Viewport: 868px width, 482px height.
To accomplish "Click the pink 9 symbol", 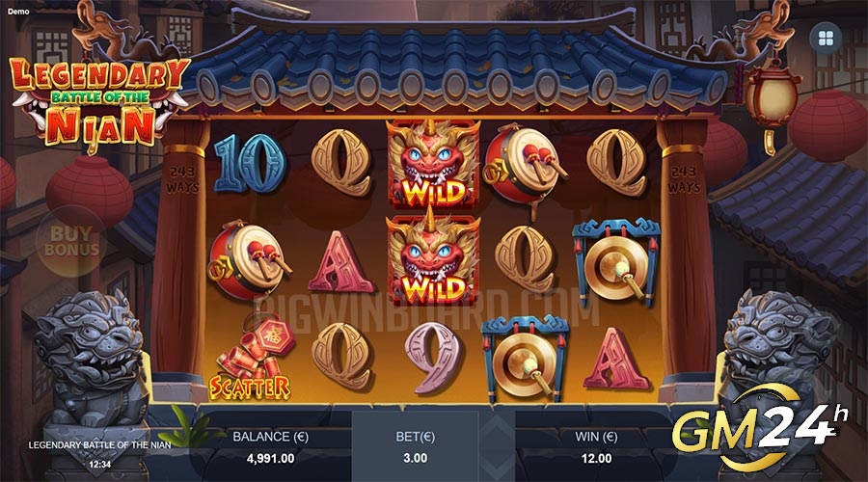I will pyautogui.click(x=432, y=357).
